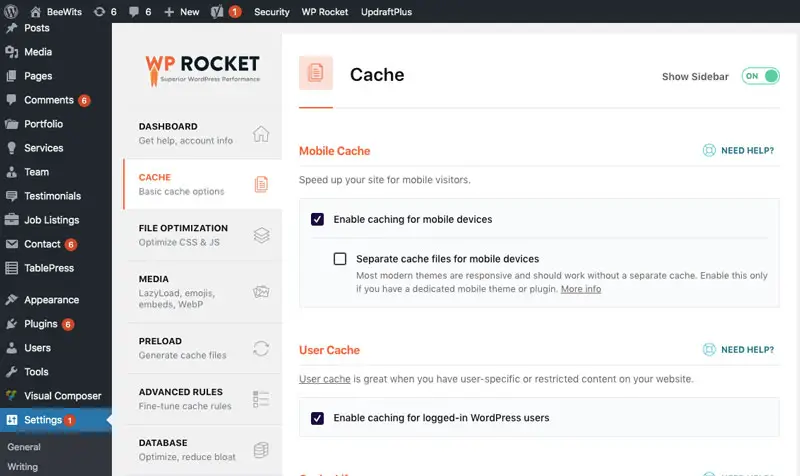This screenshot has width=800, height=476.
Task: Click the Plugins update badge 6
Action: click(x=68, y=324)
